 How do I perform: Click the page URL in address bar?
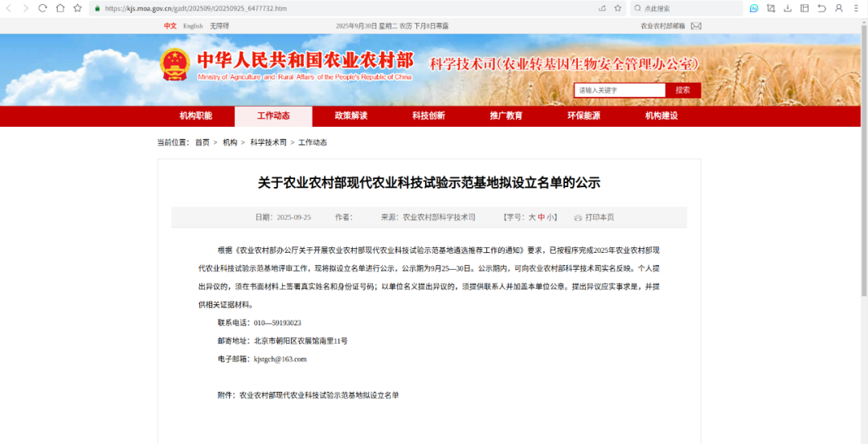(x=196, y=8)
